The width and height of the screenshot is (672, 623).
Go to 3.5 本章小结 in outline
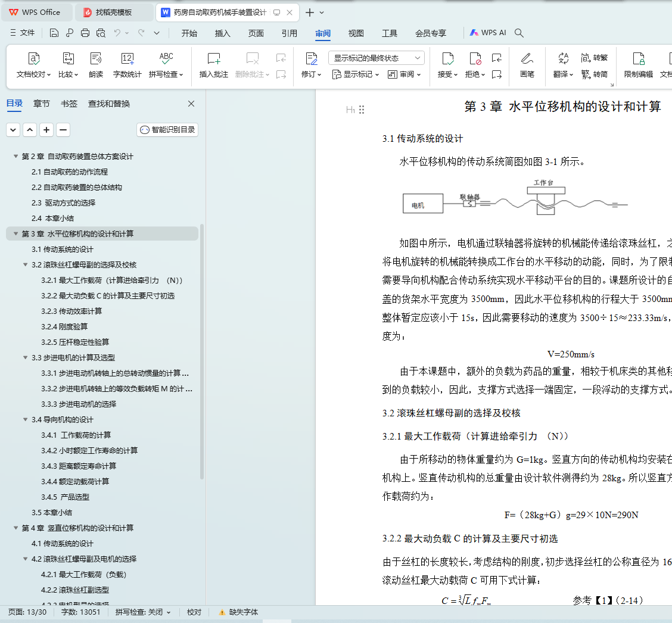[x=52, y=512]
